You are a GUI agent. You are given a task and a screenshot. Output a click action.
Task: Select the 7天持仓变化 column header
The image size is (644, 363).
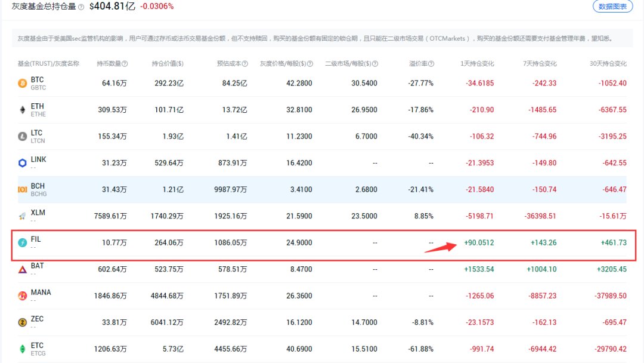(540, 64)
